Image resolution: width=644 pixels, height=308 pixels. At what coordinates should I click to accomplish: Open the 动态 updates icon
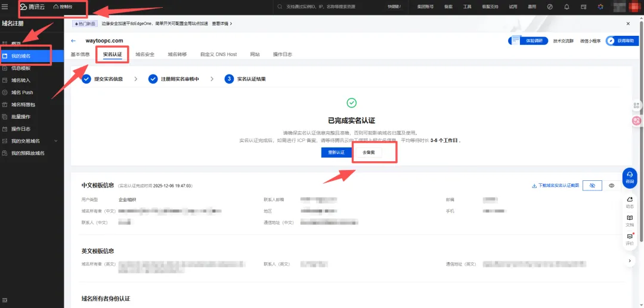[x=630, y=202]
